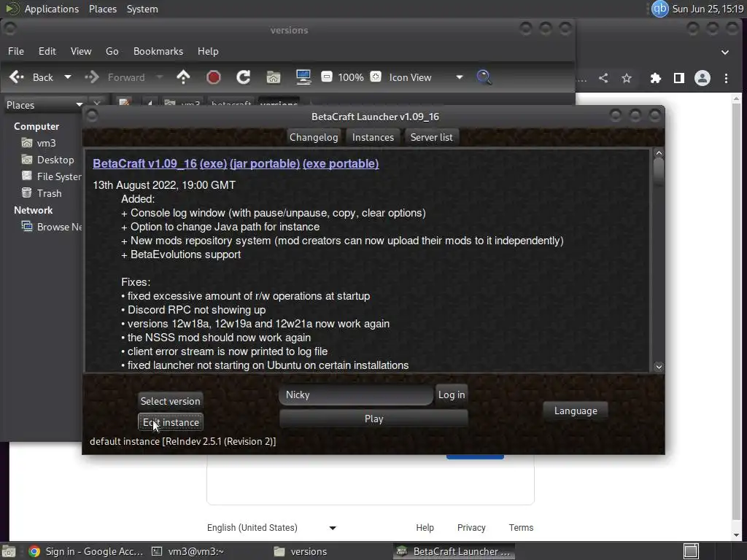Click qBittorrent tray icon
Viewport: 747px width, 560px height.
point(659,9)
